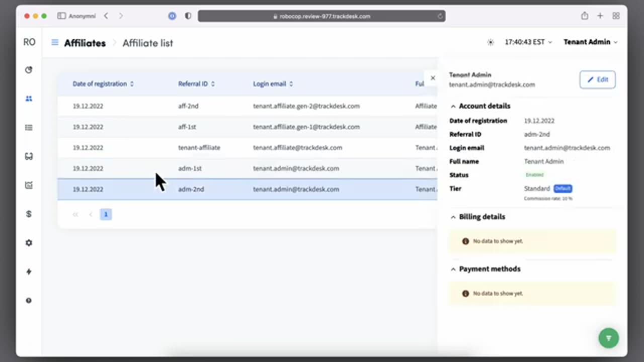Click the browser share icon
This screenshot has height=362, width=644.
[584, 16]
